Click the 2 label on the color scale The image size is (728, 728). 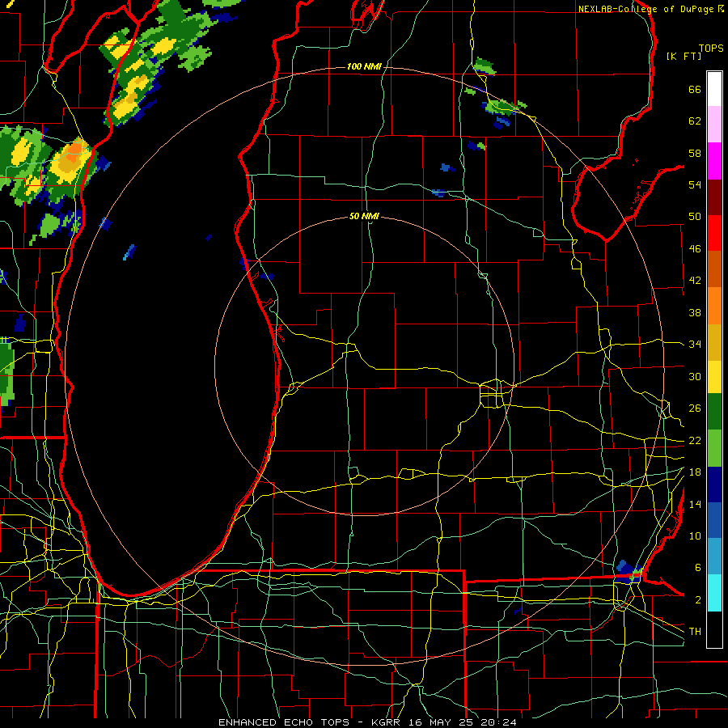[x=697, y=600]
